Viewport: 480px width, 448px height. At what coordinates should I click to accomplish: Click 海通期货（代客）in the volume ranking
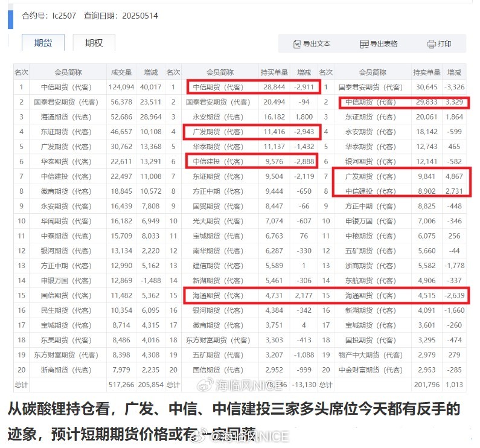(x=66, y=117)
